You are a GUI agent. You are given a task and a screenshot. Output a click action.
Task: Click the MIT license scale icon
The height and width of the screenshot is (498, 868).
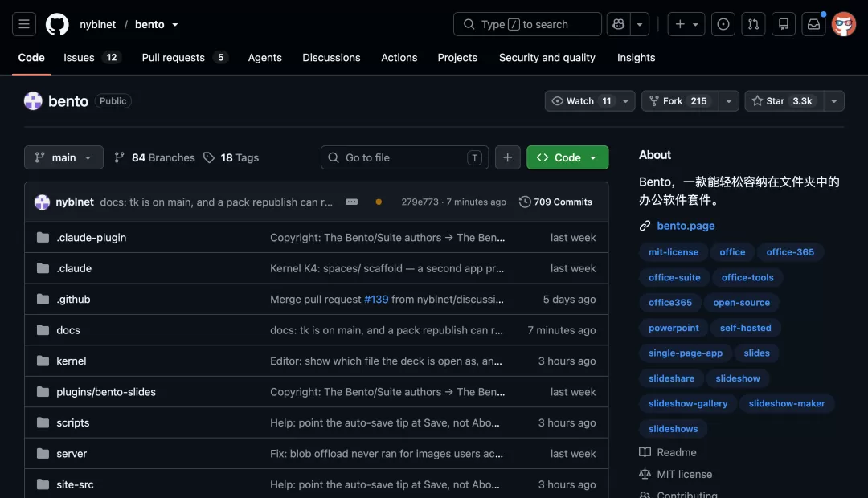645,474
